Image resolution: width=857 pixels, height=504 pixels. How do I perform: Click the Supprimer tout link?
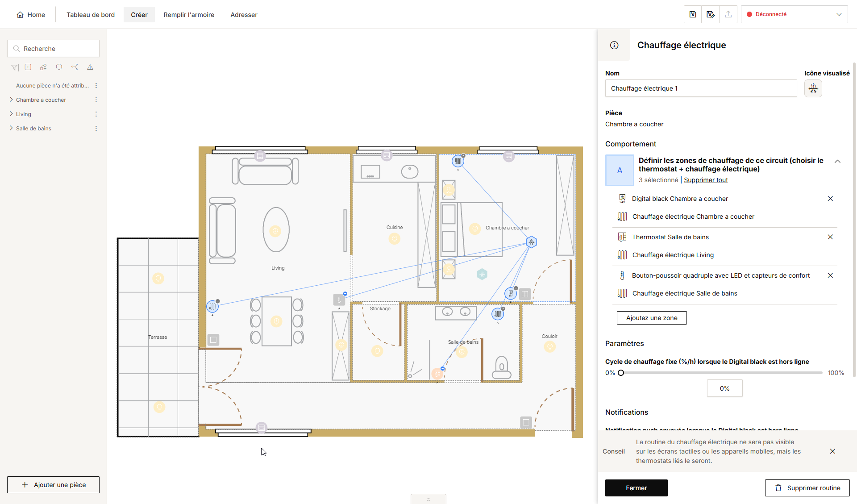(x=706, y=180)
